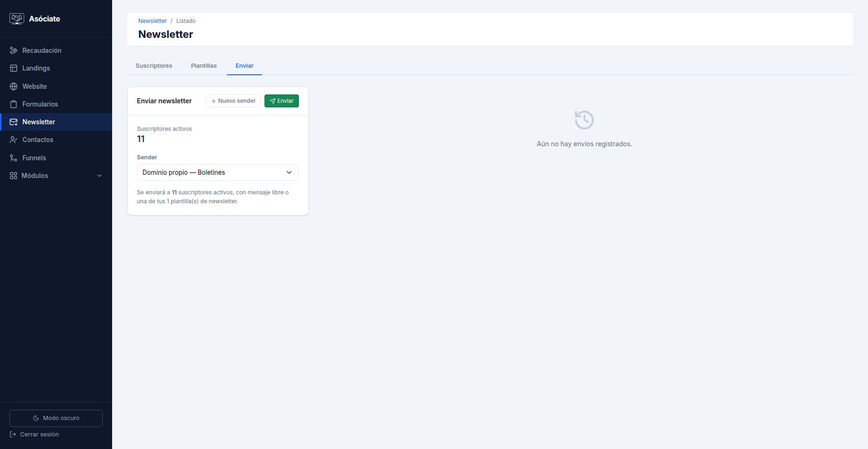The height and width of the screenshot is (449, 868).
Task: Click the green Enviar button
Action: (x=282, y=101)
